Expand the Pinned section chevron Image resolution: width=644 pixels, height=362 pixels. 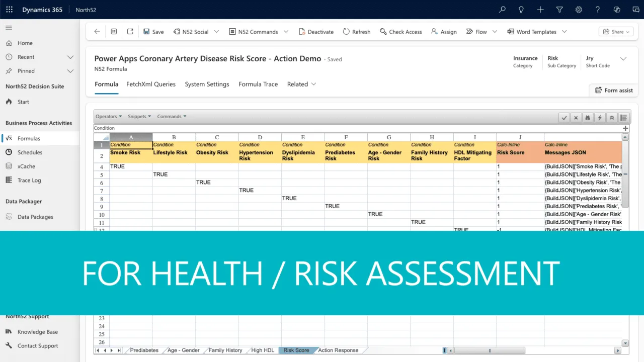pyautogui.click(x=70, y=71)
